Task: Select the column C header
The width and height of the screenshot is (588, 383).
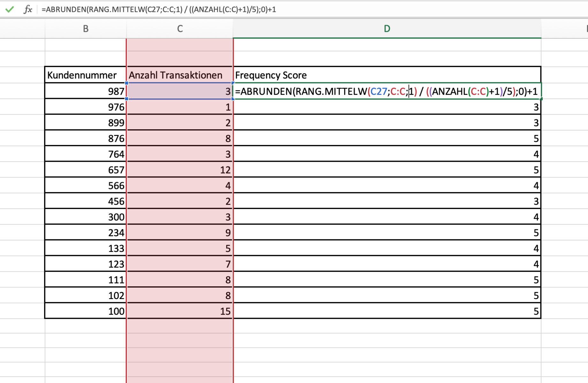Action: pyautogui.click(x=180, y=29)
